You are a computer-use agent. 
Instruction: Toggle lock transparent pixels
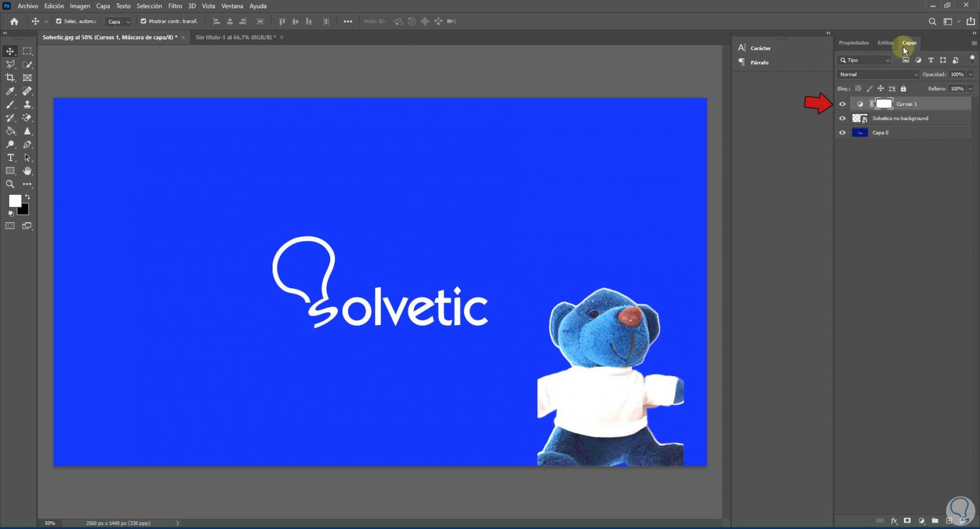[858, 89]
